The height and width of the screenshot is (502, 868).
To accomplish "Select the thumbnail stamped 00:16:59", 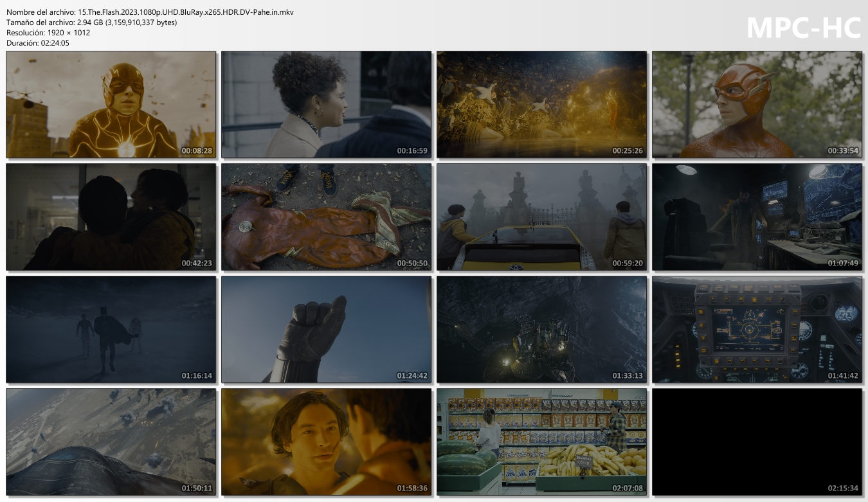I will 327,105.
